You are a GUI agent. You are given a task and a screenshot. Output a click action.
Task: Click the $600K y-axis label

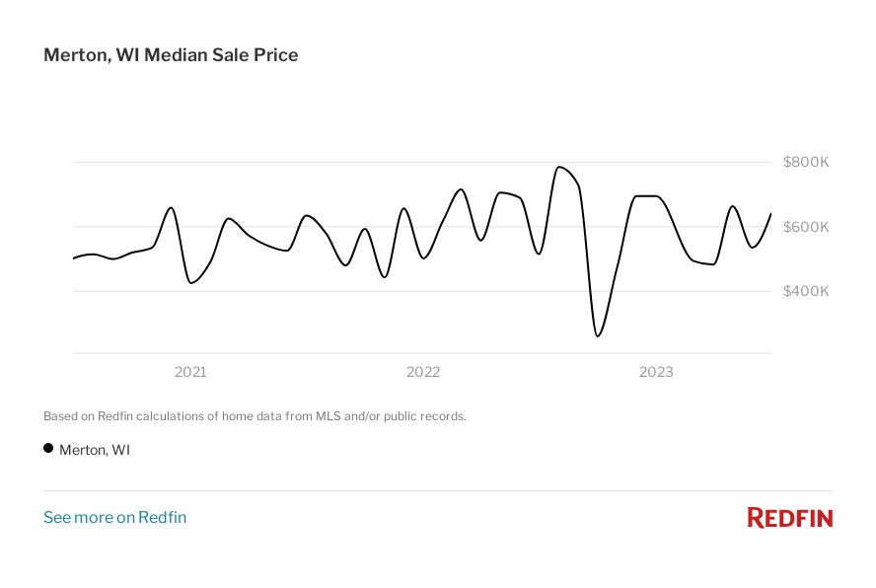[x=806, y=227]
